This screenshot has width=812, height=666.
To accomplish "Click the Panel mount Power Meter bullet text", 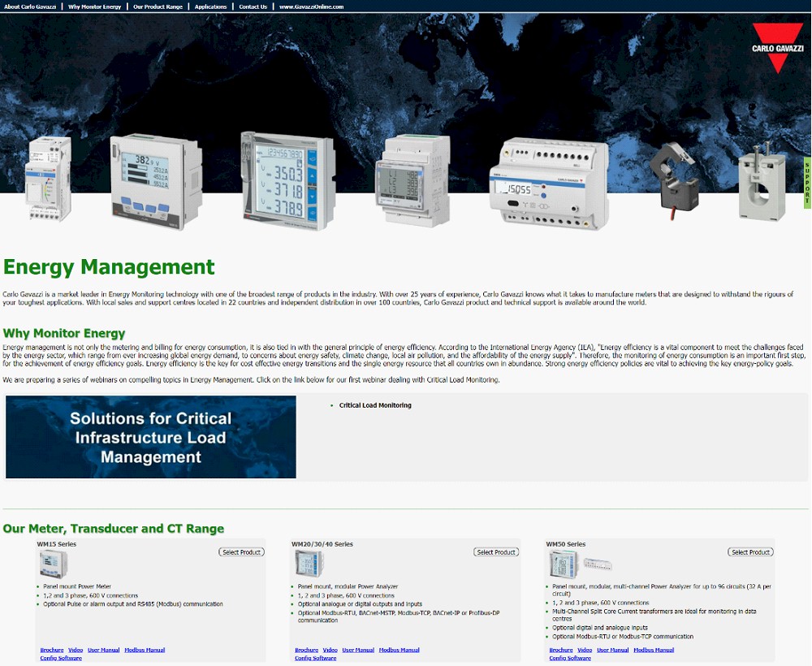I will (x=77, y=586).
